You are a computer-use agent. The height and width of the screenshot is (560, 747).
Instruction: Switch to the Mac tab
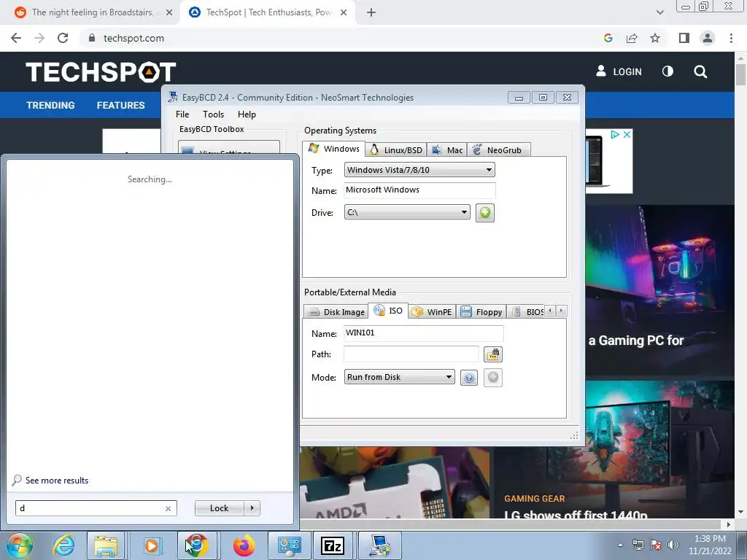pyautogui.click(x=447, y=150)
